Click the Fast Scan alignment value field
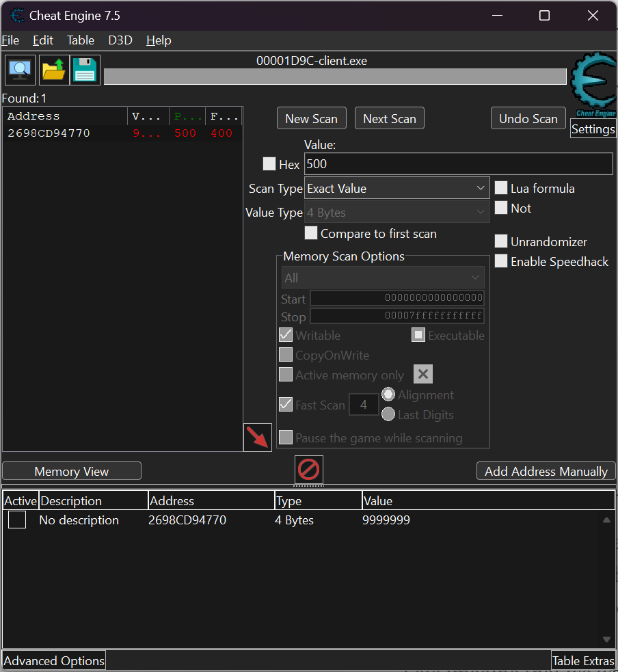The height and width of the screenshot is (672, 618). tap(364, 404)
